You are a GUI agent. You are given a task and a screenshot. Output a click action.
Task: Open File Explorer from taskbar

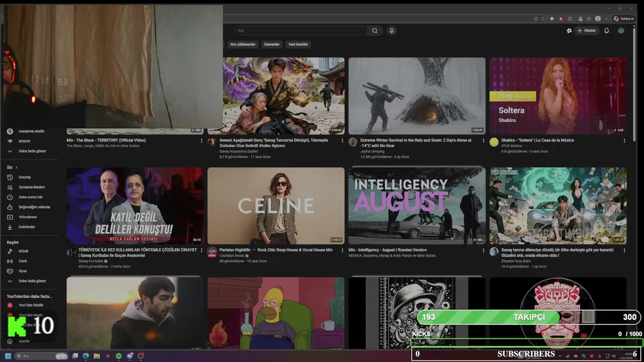point(97,356)
